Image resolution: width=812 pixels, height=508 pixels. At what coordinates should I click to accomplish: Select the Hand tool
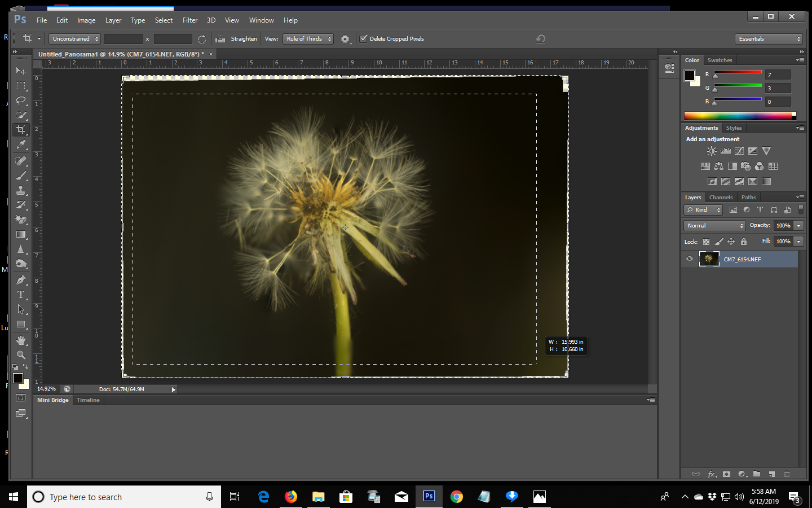21,340
